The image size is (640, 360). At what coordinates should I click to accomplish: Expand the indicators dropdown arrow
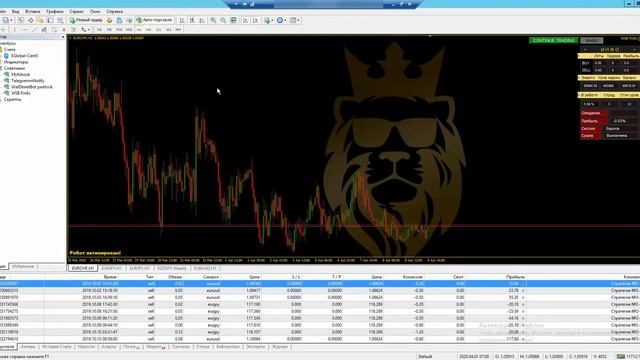click(x=272, y=20)
